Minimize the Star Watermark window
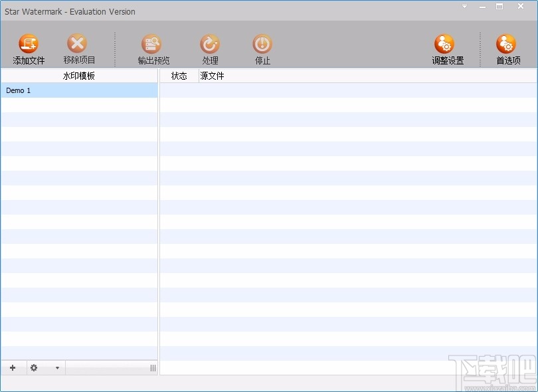 [x=482, y=7]
